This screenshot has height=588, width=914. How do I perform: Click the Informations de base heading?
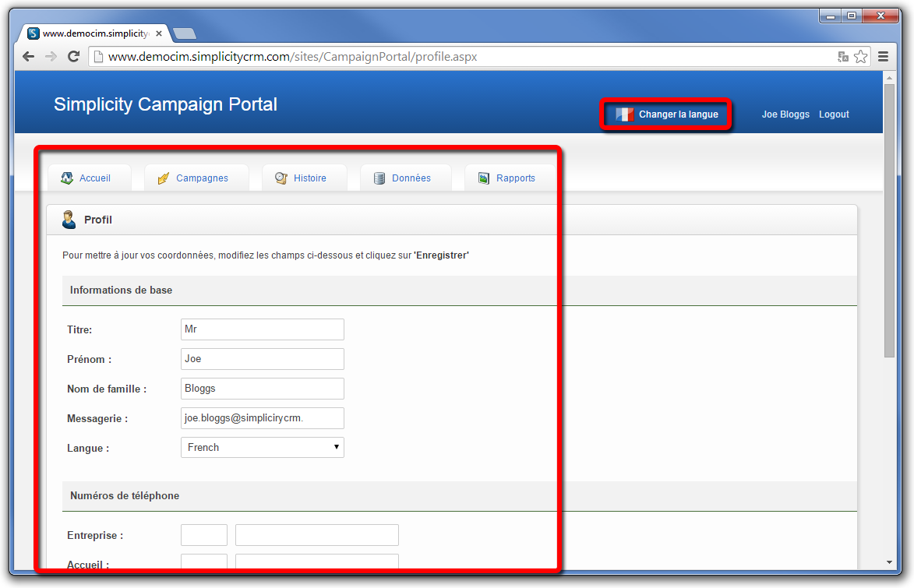pyautogui.click(x=122, y=290)
